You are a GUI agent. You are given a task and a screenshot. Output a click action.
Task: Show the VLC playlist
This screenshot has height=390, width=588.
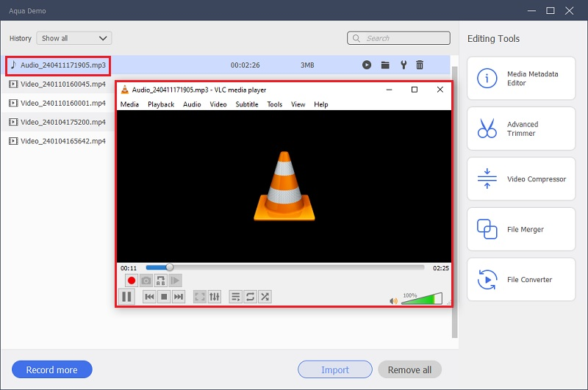[235, 297]
